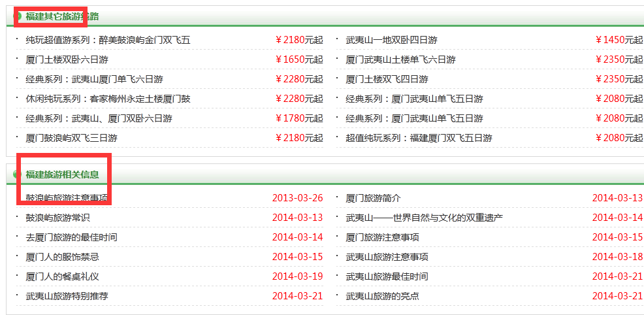Open the 去厦门旅游的最佳时间 article
644x315 pixels.
pos(71,237)
